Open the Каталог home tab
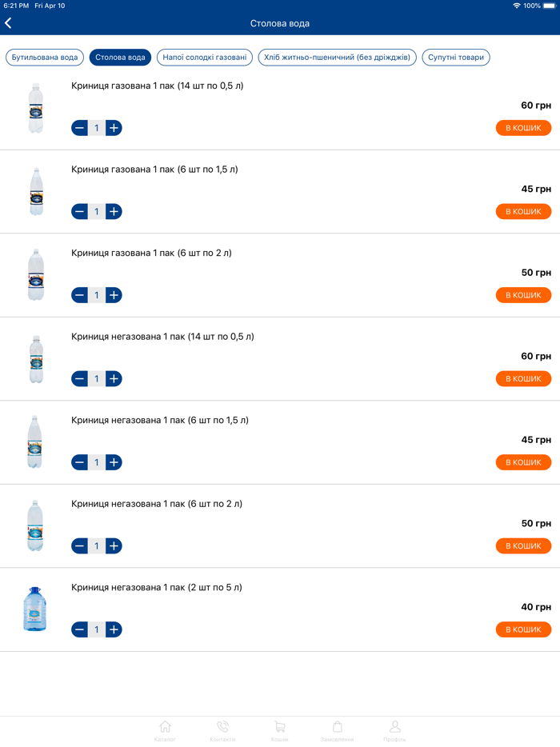This screenshot has width=560, height=747. pos(165,730)
